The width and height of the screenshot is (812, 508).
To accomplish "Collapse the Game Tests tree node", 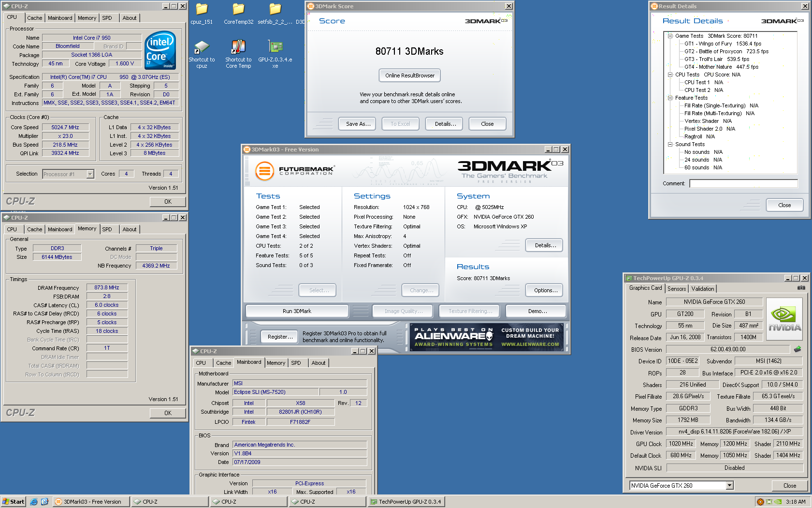I will coord(670,36).
